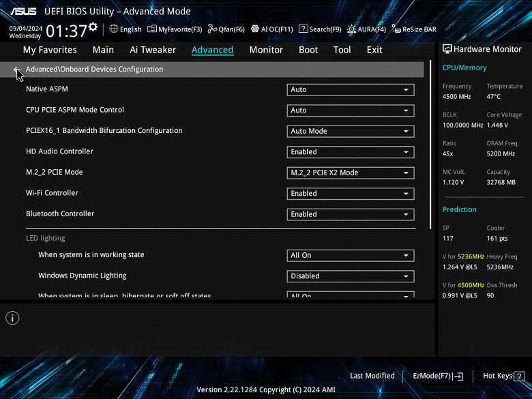Switch to EzMode(F7)

[438, 376]
